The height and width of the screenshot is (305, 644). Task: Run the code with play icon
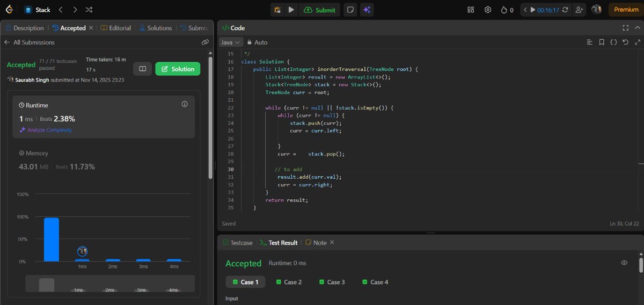(x=291, y=10)
